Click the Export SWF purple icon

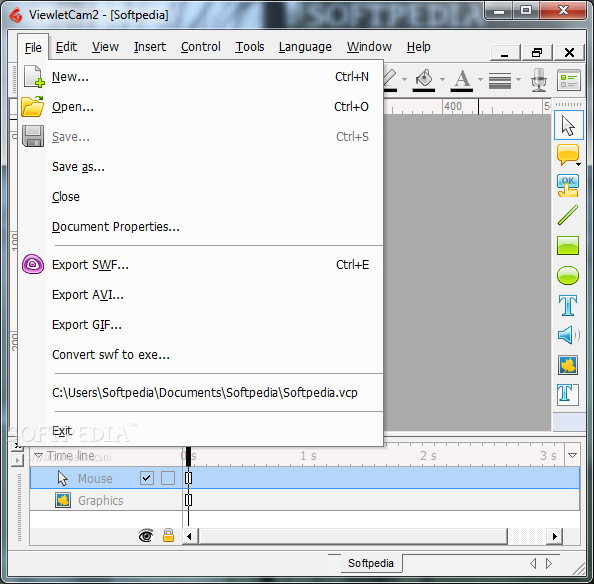pos(33,264)
